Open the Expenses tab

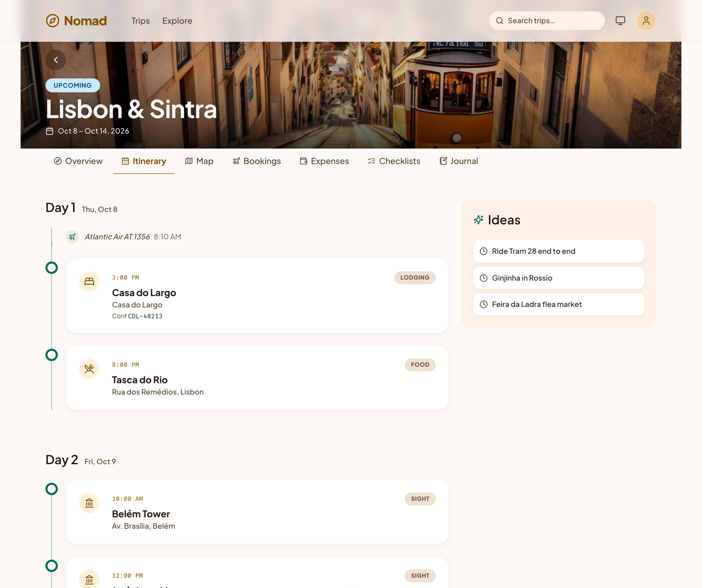pos(324,161)
